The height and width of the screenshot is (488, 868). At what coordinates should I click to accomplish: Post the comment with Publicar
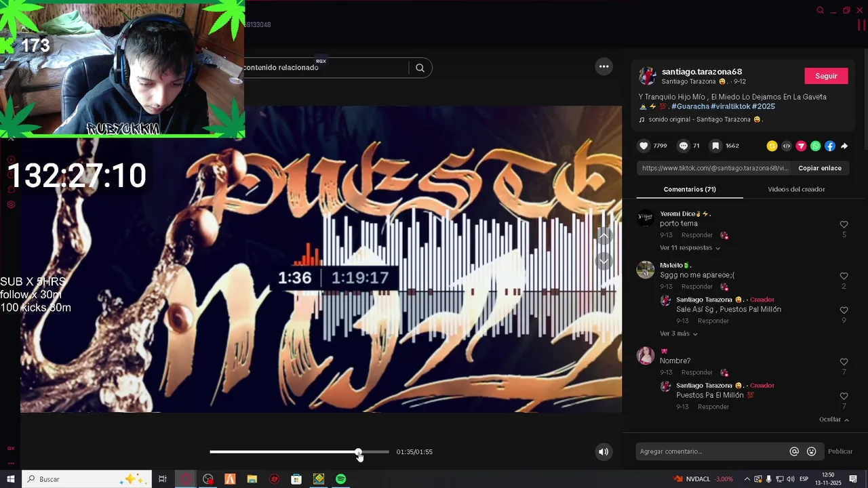840,451
